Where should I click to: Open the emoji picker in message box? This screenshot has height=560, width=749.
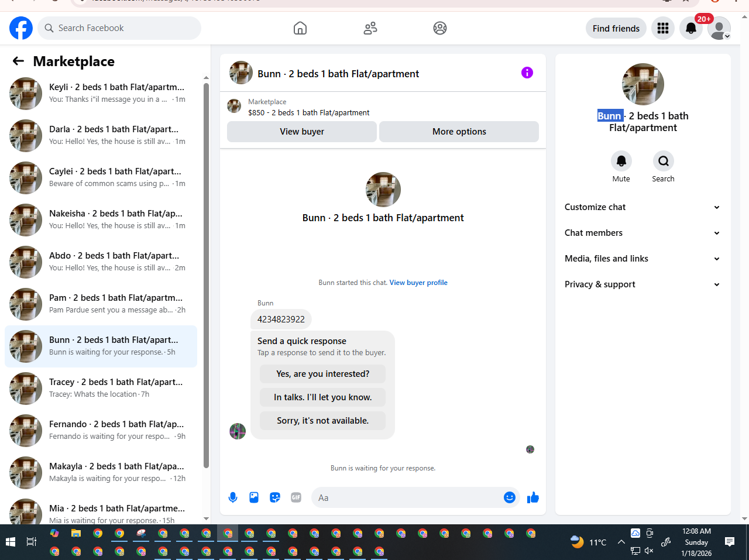[x=510, y=497]
